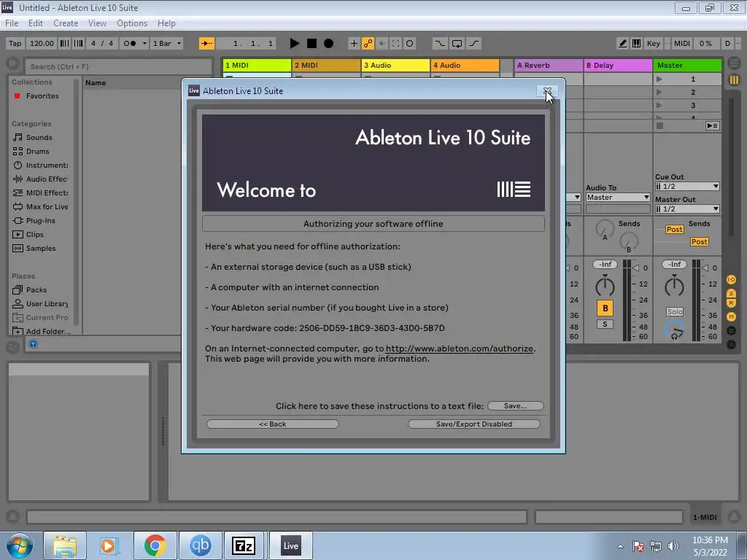Viewport: 747px width, 560px height.
Task: Toggle the Follow playback button
Action: click(206, 43)
